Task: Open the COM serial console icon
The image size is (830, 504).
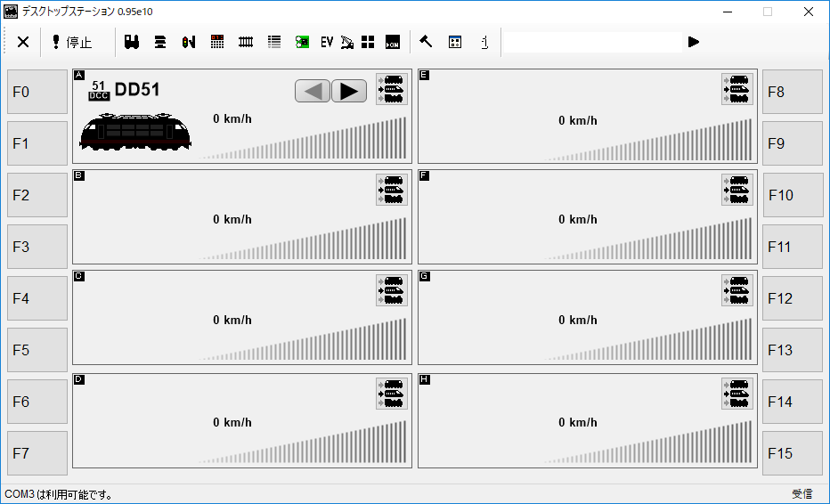Action: point(393,42)
